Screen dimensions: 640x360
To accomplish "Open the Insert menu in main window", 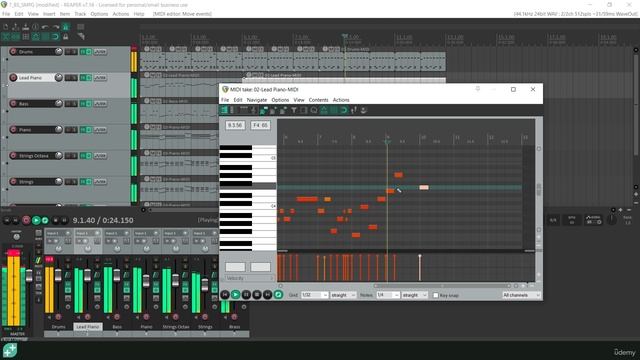I will click(x=49, y=14).
